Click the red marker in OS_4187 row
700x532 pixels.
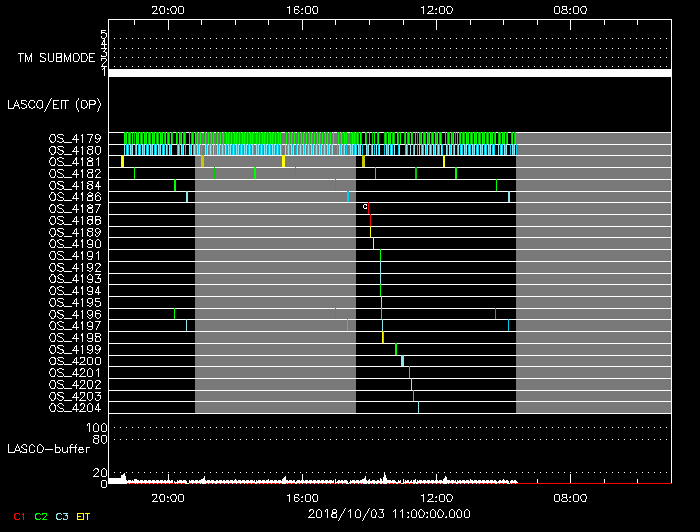click(370, 209)
